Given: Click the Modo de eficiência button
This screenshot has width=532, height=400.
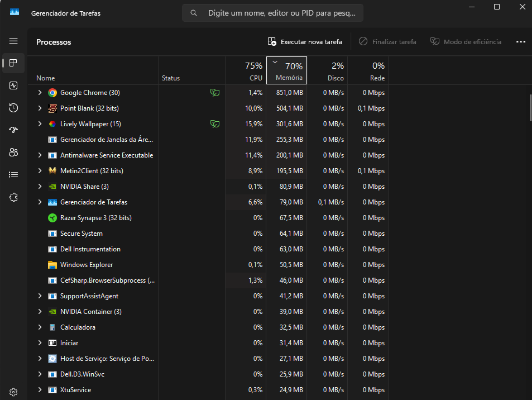Looking at the screenshot, I should click(466, 42).
